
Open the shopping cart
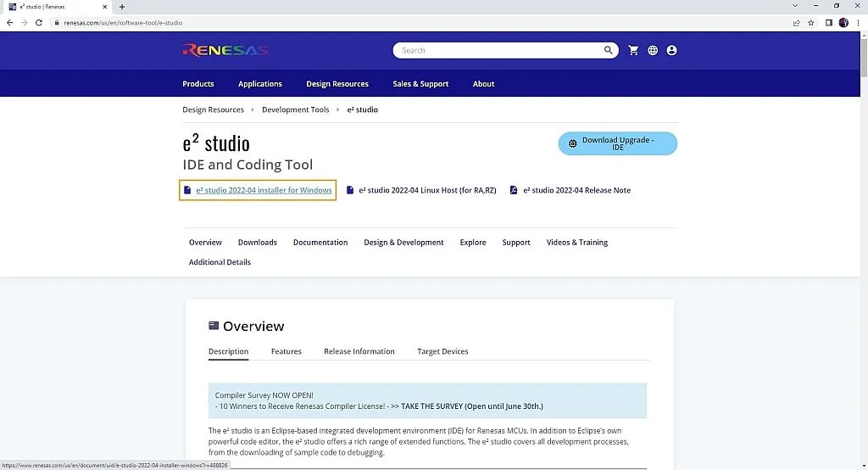coord(633,50)
